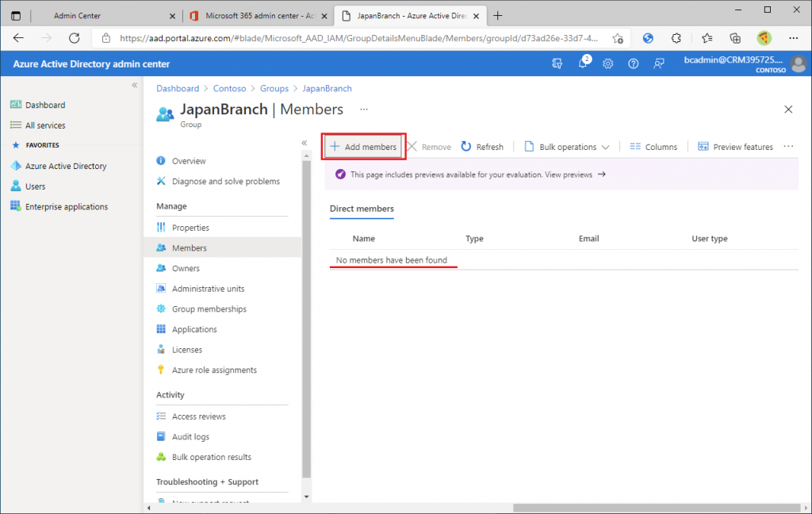Open browser Favorites list
812x514 pixels.
coord(707,38)
